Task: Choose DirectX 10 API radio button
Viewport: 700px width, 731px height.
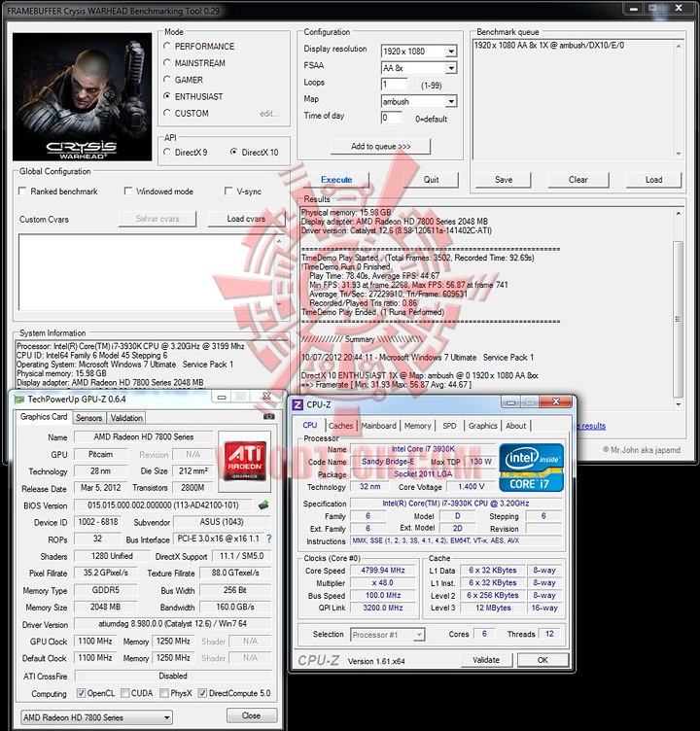Action: click(x=233, y=152)
